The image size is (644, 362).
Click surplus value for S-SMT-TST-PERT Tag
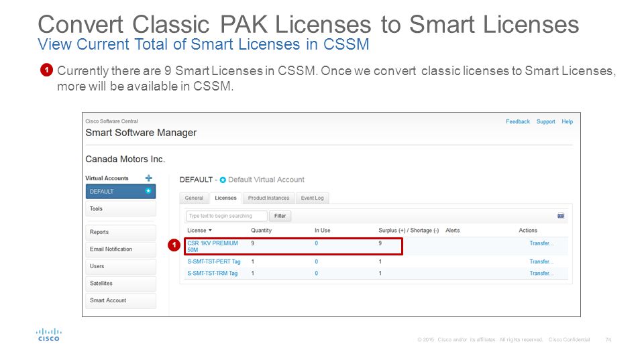[380, 261]
